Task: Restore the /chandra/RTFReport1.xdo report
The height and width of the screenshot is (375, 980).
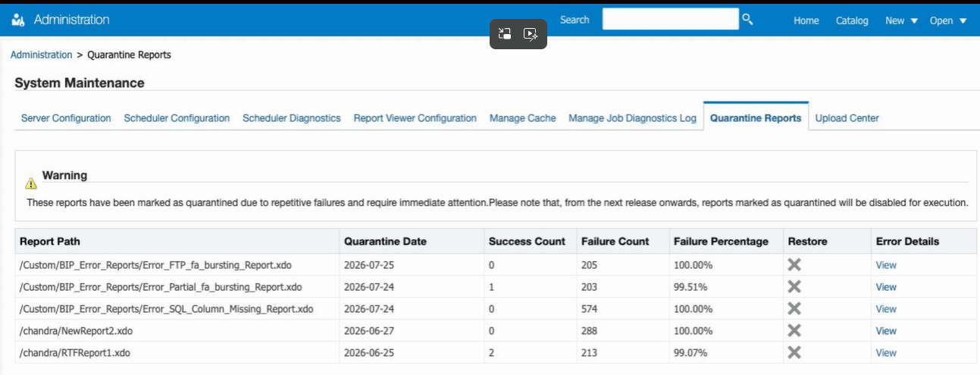Action: [794, 352]
